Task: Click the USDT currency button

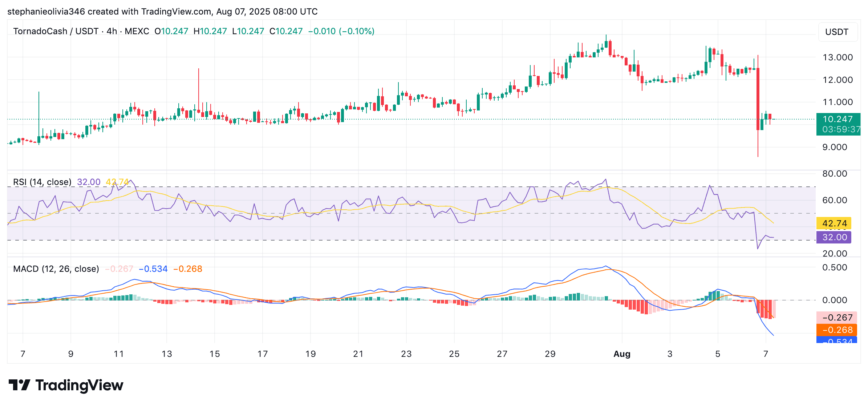Action: point(837,32)
